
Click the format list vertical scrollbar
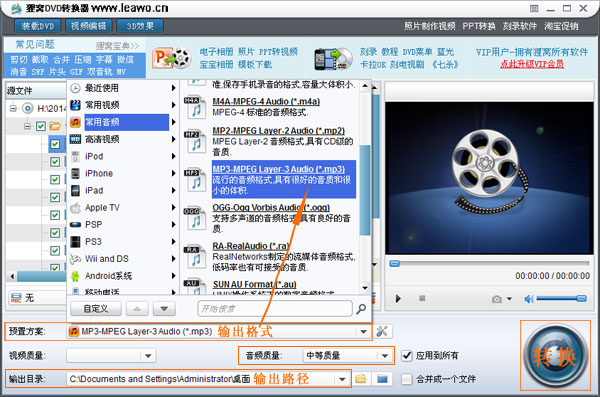(x=365, y=190)
